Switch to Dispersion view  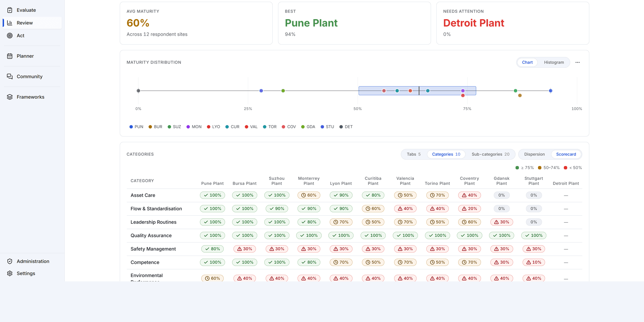(534, 154)
